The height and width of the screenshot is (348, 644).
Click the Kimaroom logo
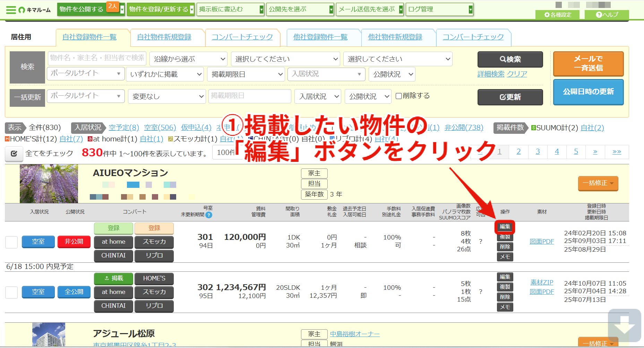point(35,10)
